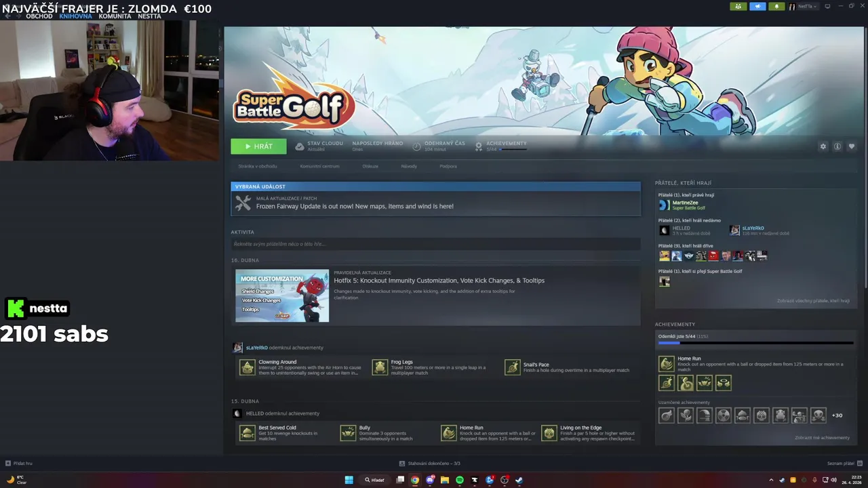The height and width of the screenshot is (488, 868).
Task: Open the green friends icon in the top bar
Action: click(x=738, y=6)
